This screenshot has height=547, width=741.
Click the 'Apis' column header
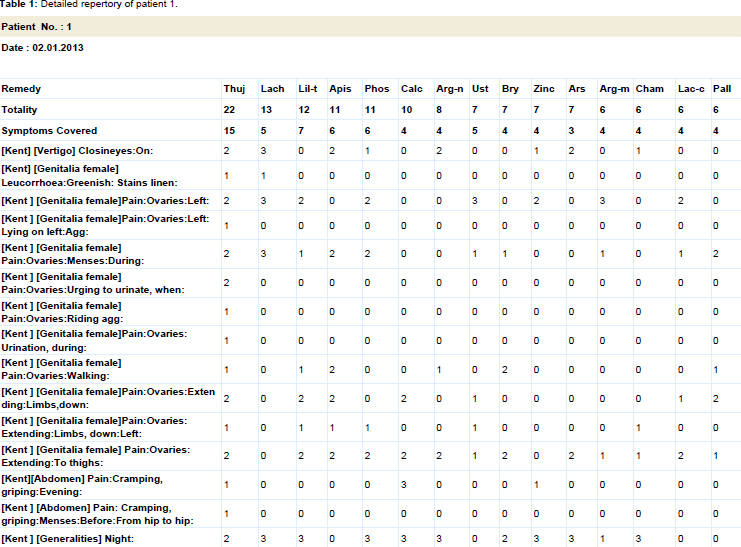[x=340, y=89]
